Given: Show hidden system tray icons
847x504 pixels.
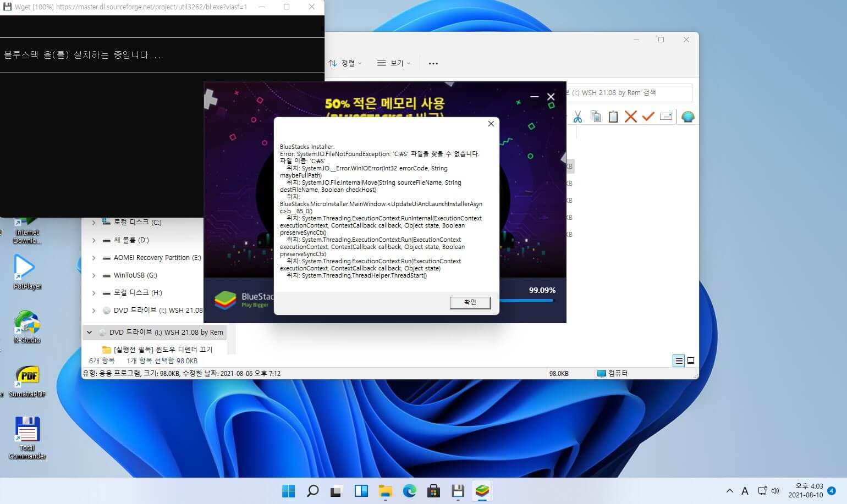Looking at the screenshot, I should [x=729, y=491].
